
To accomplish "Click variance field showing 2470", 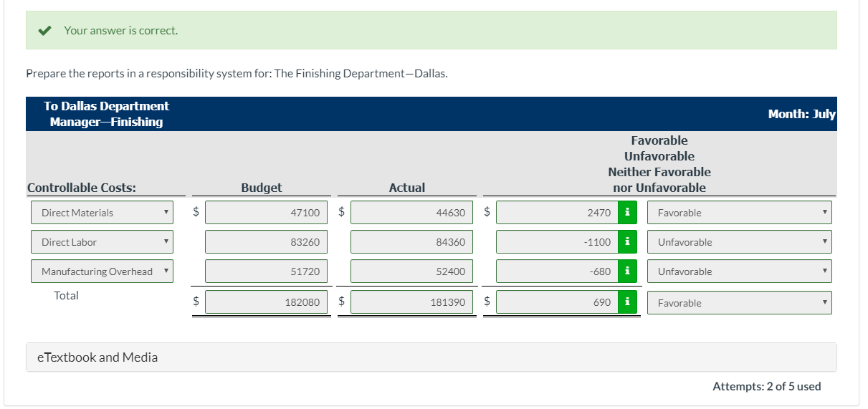I will pyautogui.click(x=557, y=213).
